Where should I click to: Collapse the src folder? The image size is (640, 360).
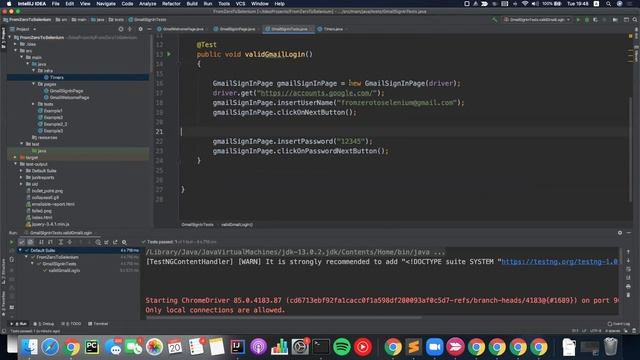point(16,51)
